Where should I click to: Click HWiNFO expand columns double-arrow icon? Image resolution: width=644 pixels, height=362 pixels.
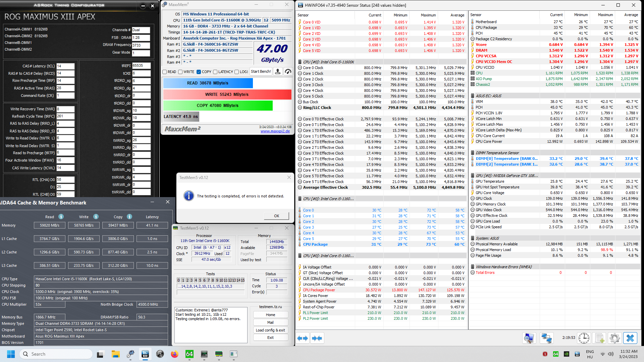(x=303, y=338)
